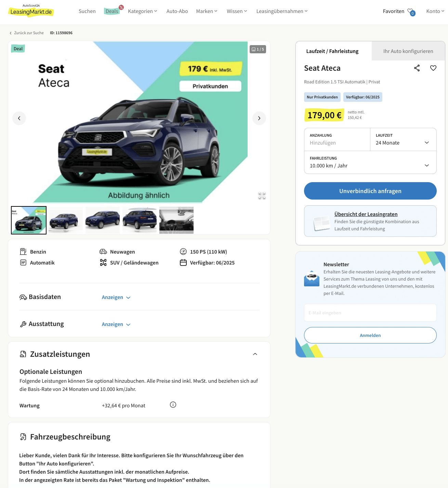Screen dimensions: 448x488
Task: Expand Ausstattung via Anzeigen
Action: click(x=116, y=324)
